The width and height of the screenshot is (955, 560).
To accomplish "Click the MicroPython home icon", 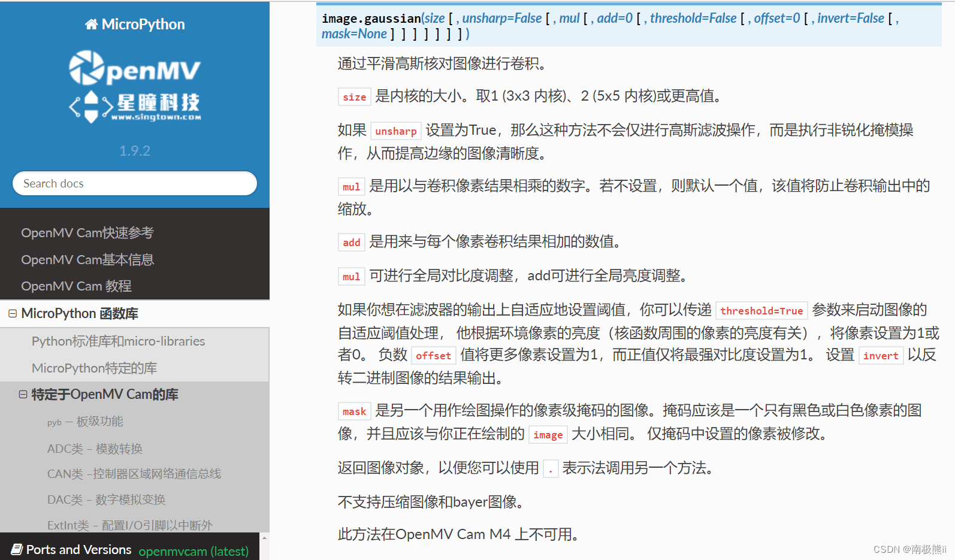I will 91,24.
